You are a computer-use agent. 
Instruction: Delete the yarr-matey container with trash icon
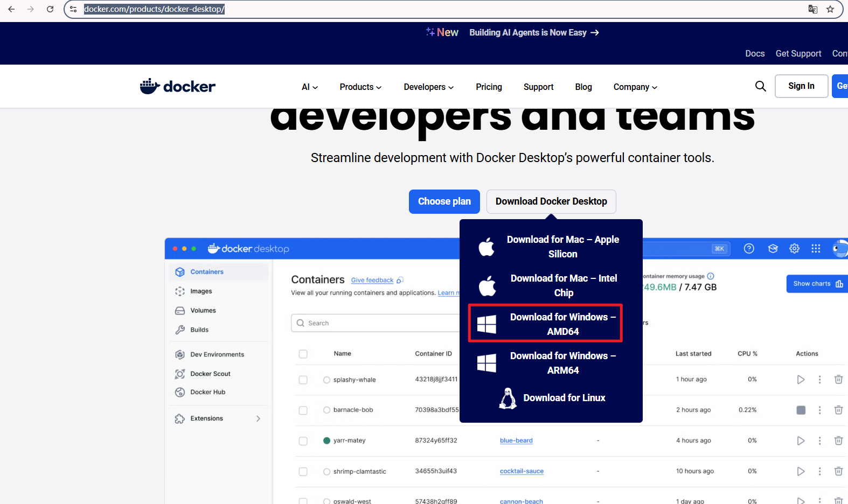838,440
